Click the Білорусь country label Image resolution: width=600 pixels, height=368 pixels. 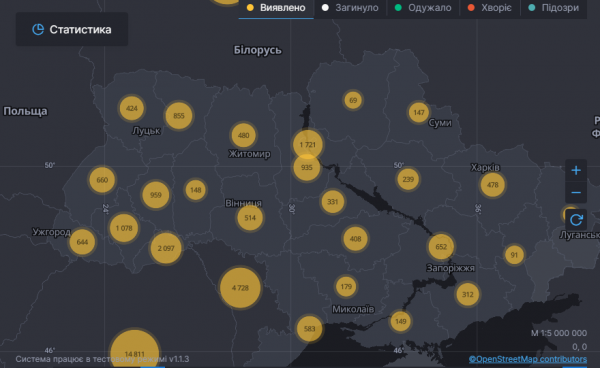tap(258, 50)
